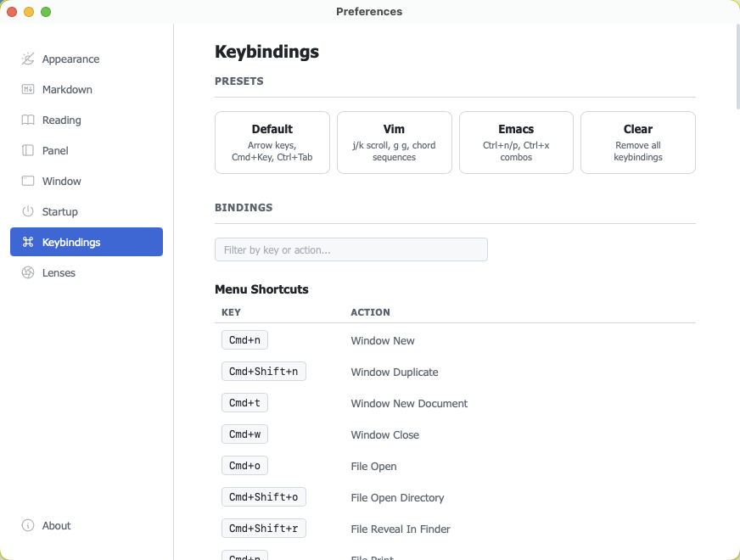
Task: Click the Markdown sidebar icon
Action: pyautogui.click(x=28, y=89)
